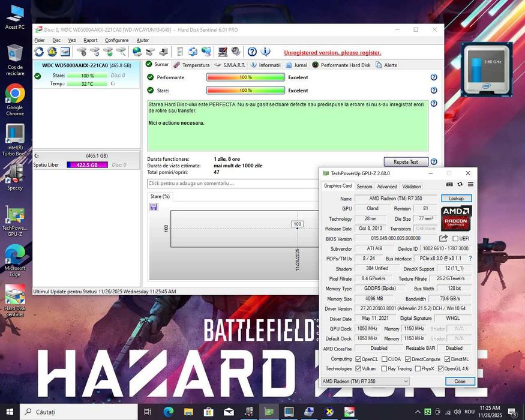Click the blue sync pages toolbar icon
Image resolution: width=525 pixels, height=420 pixels.
point(193,52)
